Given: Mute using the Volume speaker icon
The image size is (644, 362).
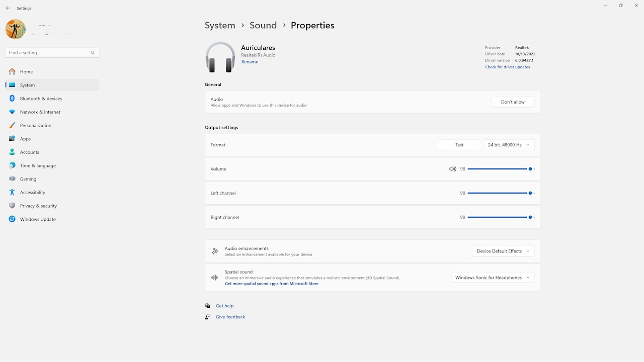Looking at the screenshot, I should (x=452, y=169).
